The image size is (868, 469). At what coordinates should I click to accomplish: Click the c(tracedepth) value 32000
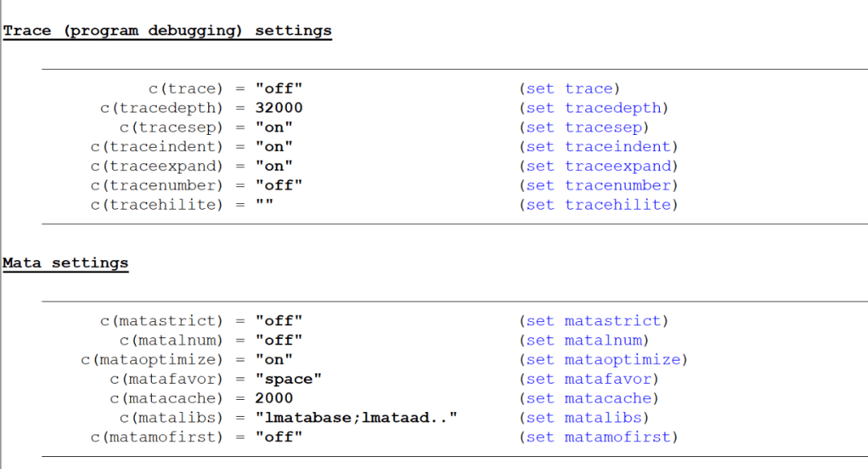click(279, 108)
